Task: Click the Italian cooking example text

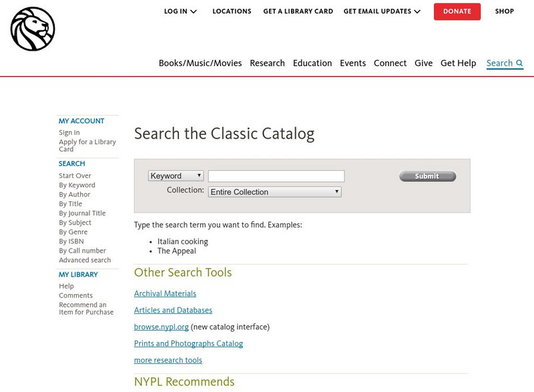Action: point(182,241)
